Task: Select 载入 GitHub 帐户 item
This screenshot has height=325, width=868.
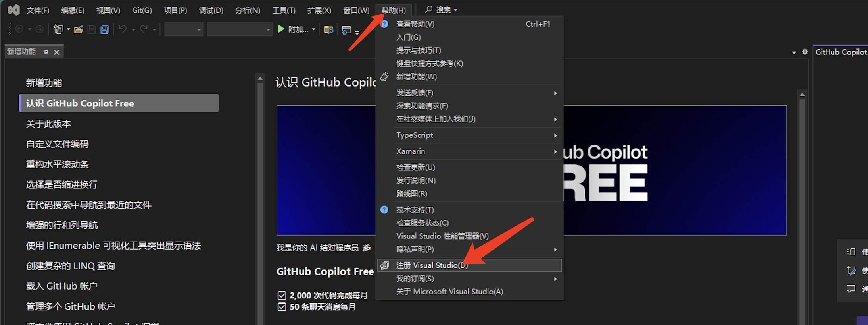Action: [61, 286]
